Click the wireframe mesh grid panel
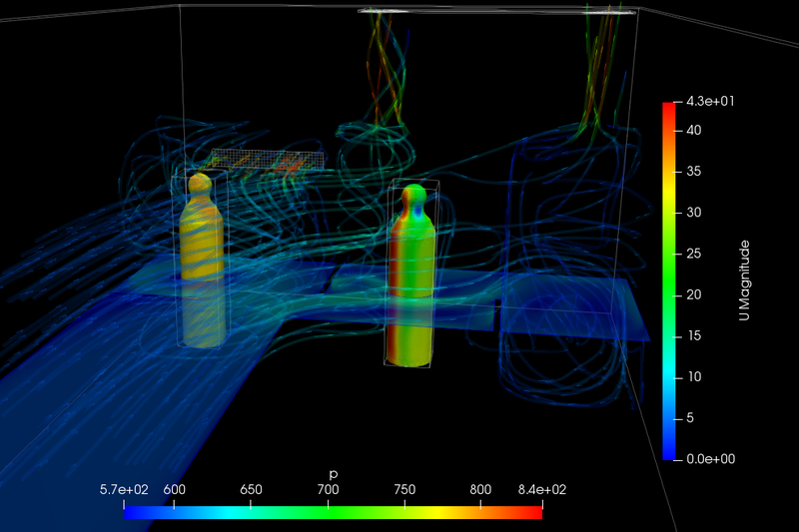799x532 pixels. pos(268,159)
